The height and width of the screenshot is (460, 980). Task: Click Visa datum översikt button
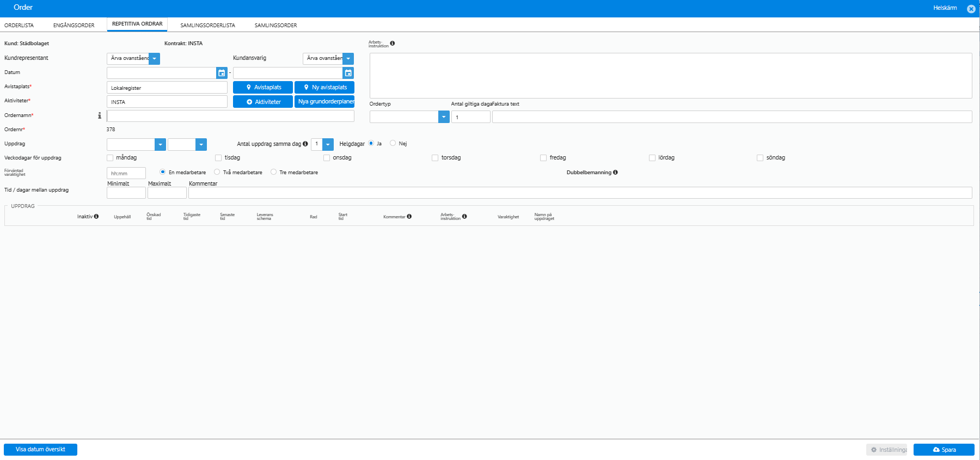pyautogui.click(x=40, y=450)
